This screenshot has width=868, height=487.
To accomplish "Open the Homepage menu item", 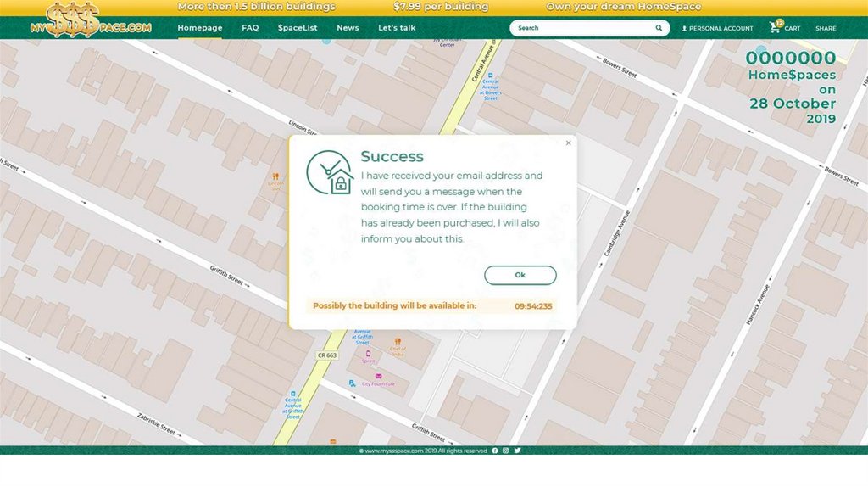I will [199, 28].
